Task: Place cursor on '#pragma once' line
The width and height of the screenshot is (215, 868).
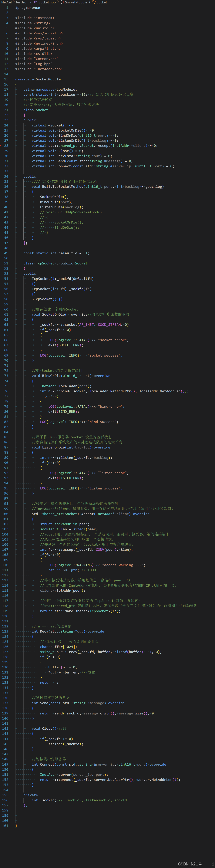Action: [x=28, y=8]
